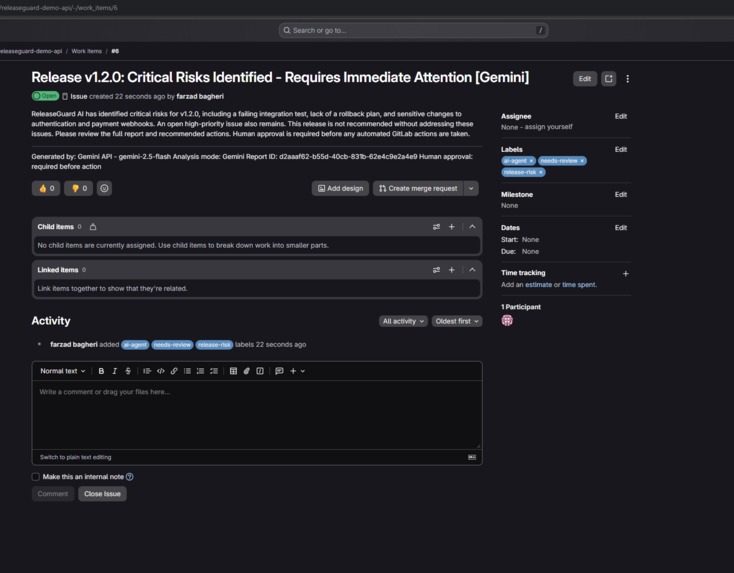Insert a link in the comment
Image resolution: width=734 pixels, height=573 pixels.
coord(174,371)
